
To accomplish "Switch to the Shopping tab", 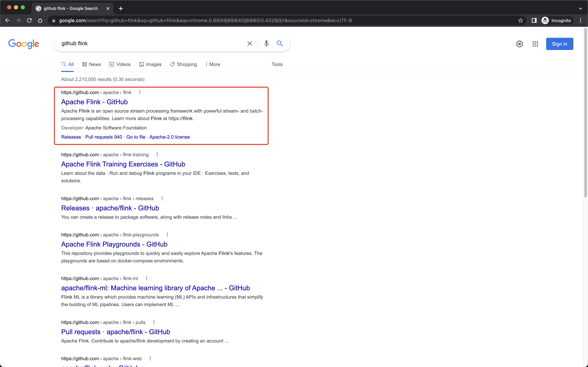I will click(184, 64).
